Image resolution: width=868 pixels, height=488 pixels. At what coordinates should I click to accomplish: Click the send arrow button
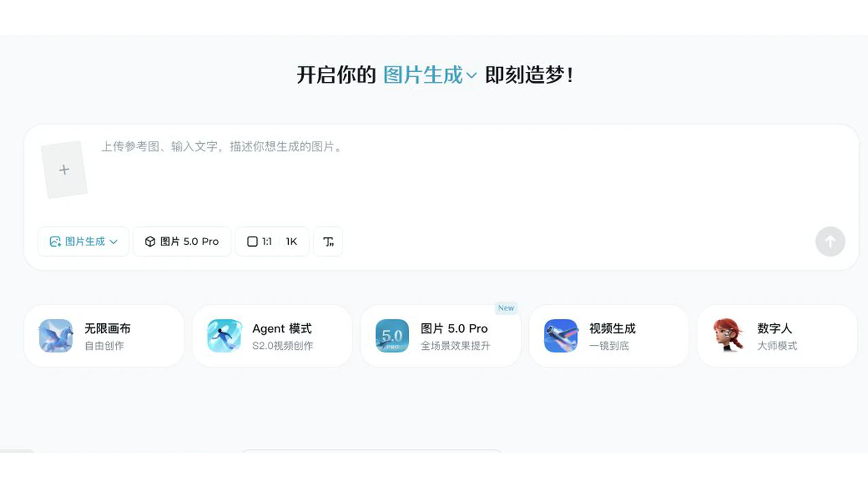[830, 241]
